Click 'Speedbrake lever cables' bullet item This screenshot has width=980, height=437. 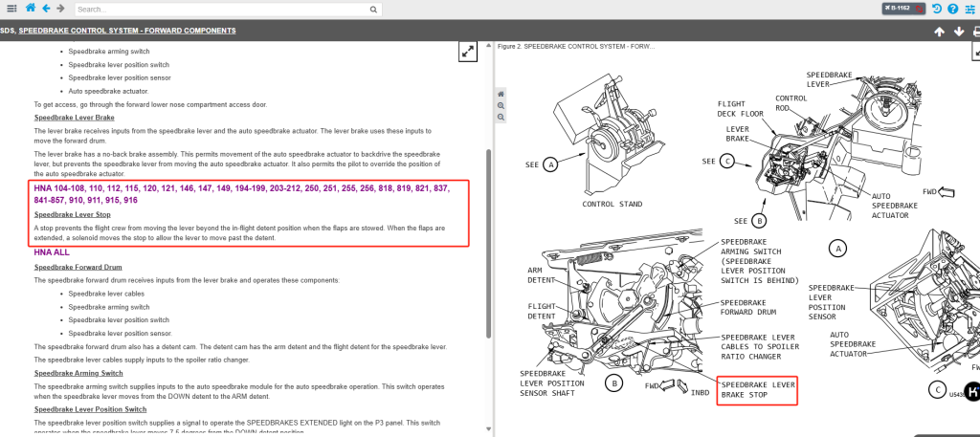106,294
